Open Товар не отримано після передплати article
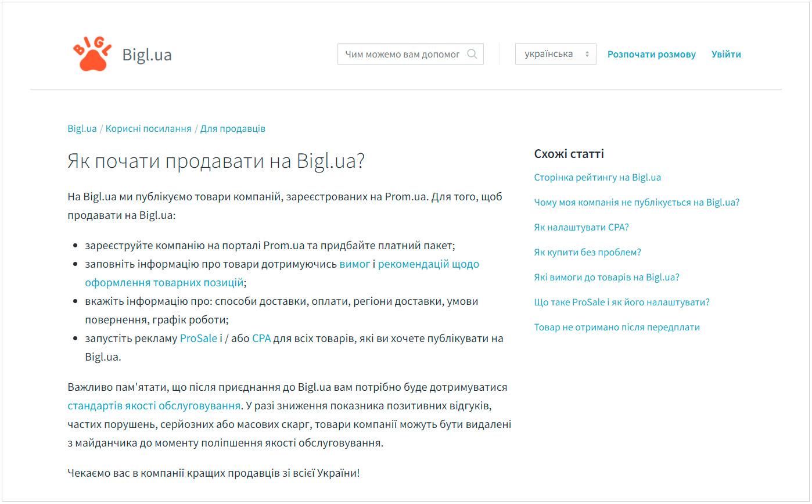 pos(617,327)
